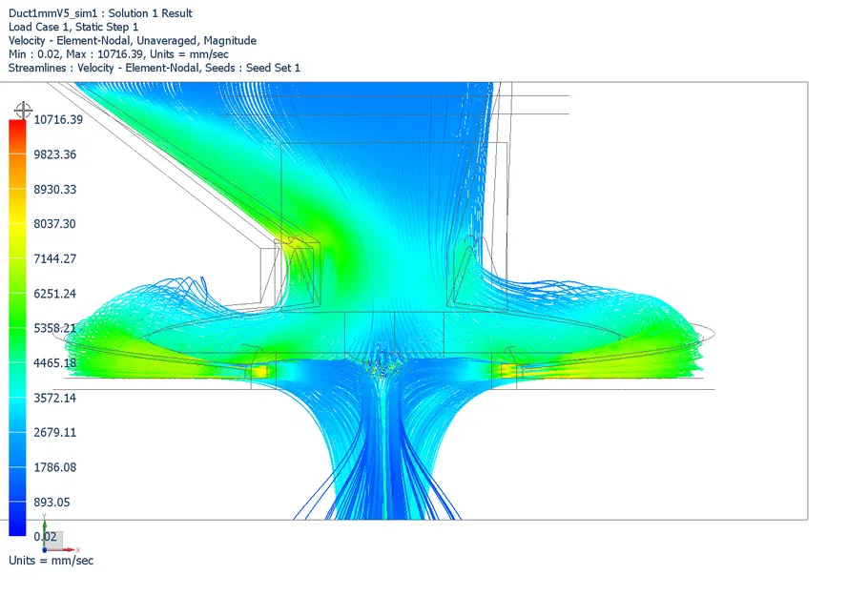This screenshot has height=596, width=868.
Task: Click the Duct1mmV5_sim1 Solution 1 Result title
Action: coord(100,12)
